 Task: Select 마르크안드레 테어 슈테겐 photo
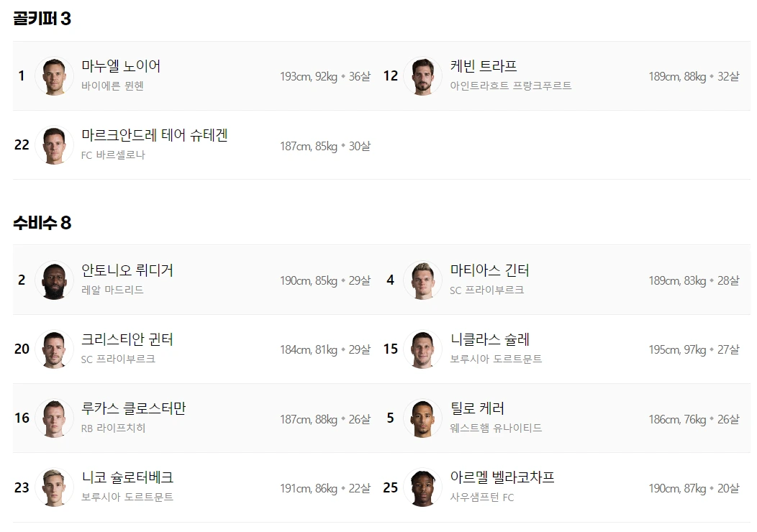pyautogui.click(x=54, y=145)
